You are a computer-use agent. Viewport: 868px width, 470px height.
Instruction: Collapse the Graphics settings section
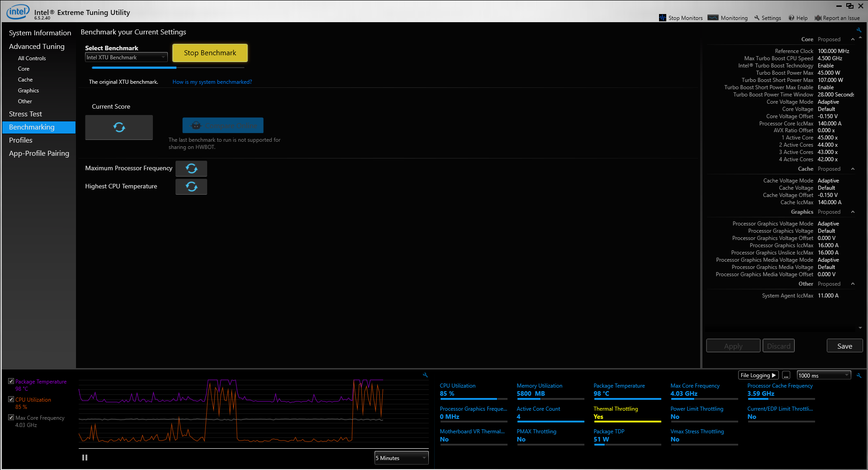tap(853, 212)
